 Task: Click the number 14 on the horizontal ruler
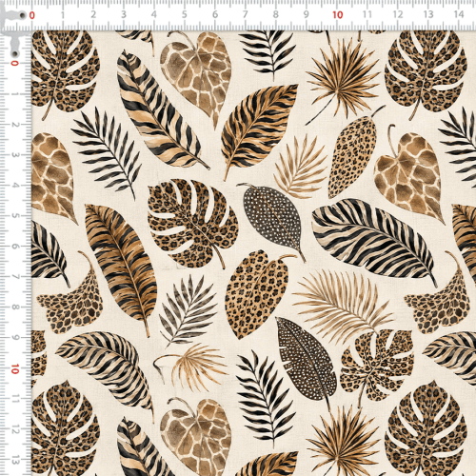click(459, 14)
